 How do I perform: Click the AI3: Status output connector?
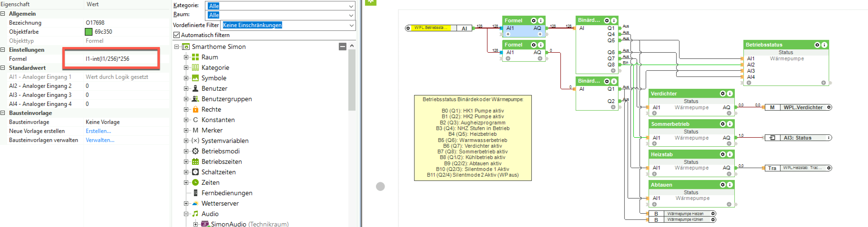pos(798,138)
